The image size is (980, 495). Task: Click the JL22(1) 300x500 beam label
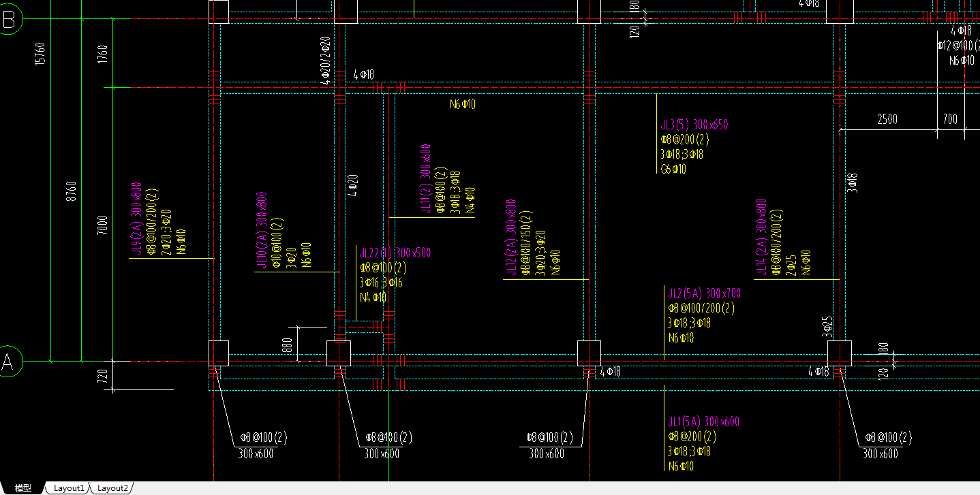click(395, 253)
